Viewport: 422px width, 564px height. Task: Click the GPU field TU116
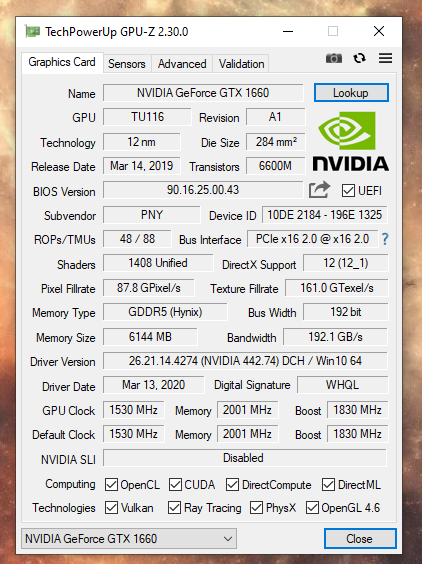click(x=147, y=117)
